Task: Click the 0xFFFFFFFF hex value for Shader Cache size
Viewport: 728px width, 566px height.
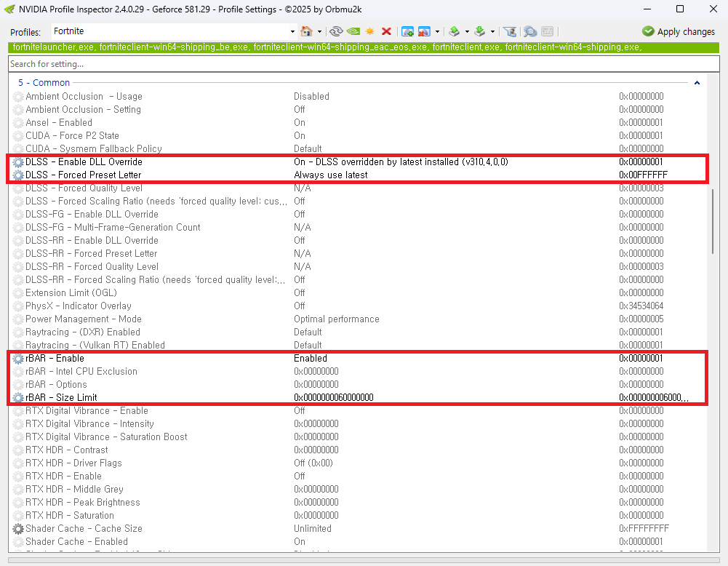Action: (x=644, y=529)
